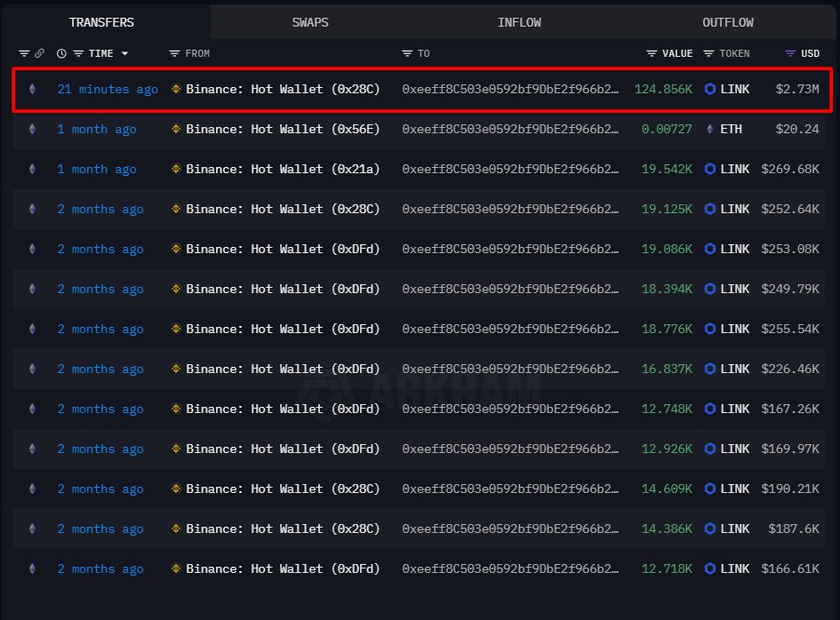
Task: Open the VALUE column filter
Action: click(x=652, y=53)
